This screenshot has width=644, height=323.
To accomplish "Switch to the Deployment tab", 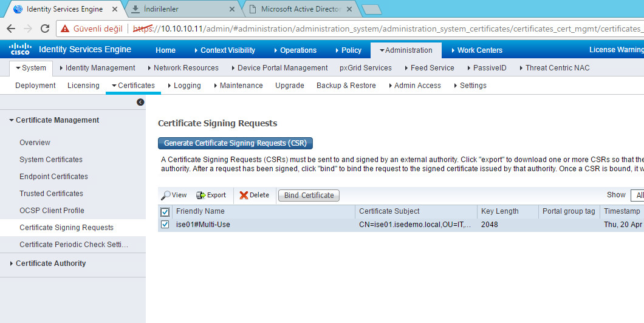I will click(35, 86).
